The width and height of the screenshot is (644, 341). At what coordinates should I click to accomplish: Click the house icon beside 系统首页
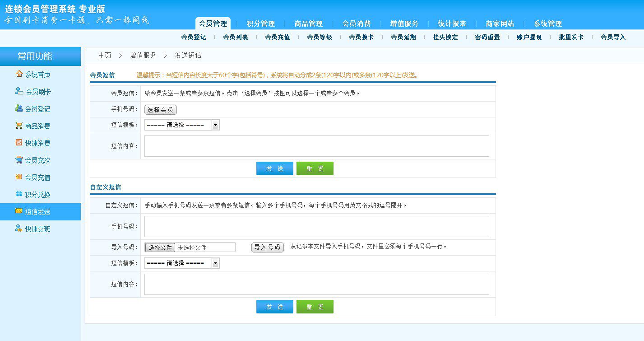coord(19,74)
